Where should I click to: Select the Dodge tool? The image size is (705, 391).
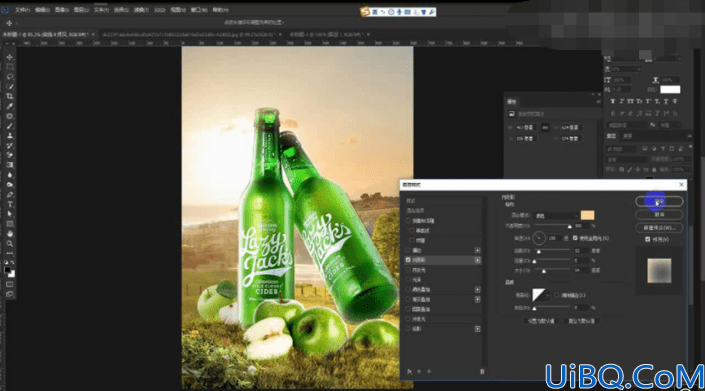pos(9,185)
